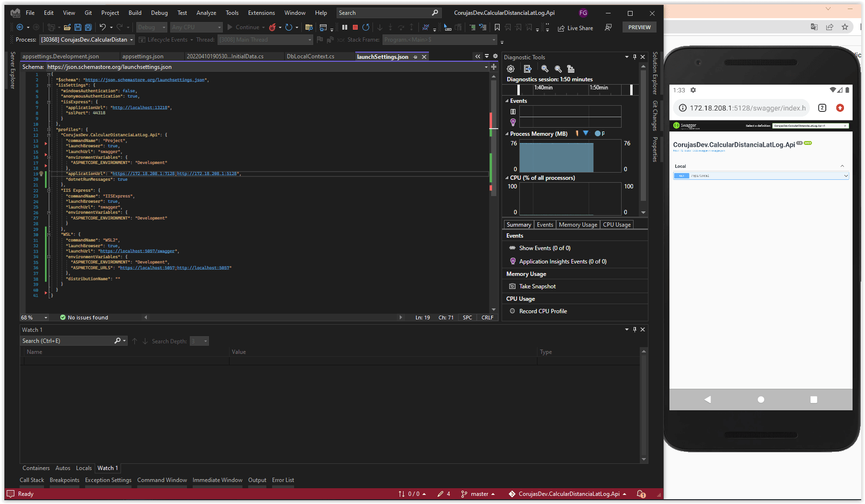This screenshot has width=865, height=504.
Task: Restart debugging session icon
Action: point(366,27)
